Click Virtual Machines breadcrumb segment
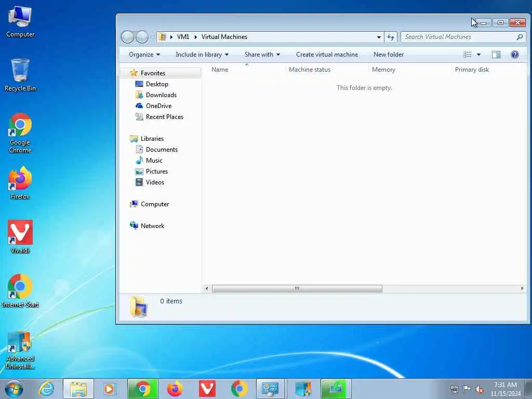 click(224, 37)
